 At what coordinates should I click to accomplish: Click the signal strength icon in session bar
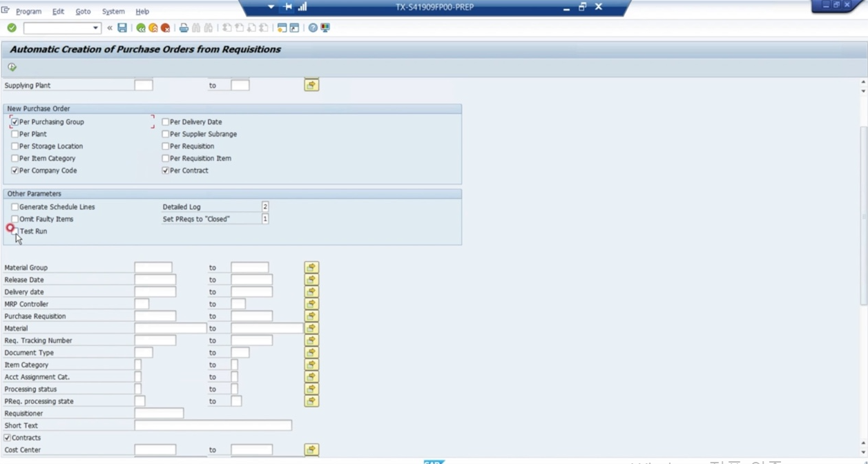(302, 7)
